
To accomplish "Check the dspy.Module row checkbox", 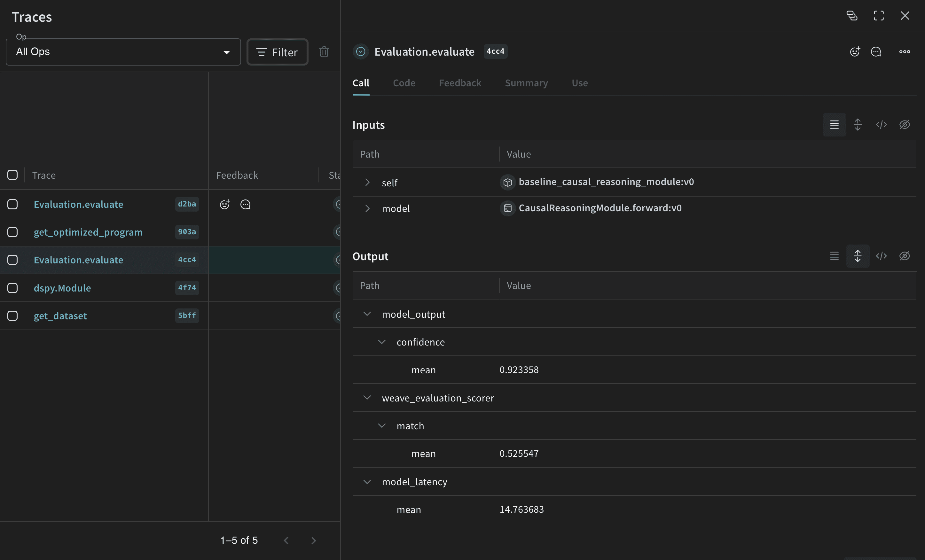I will point(12,288).
